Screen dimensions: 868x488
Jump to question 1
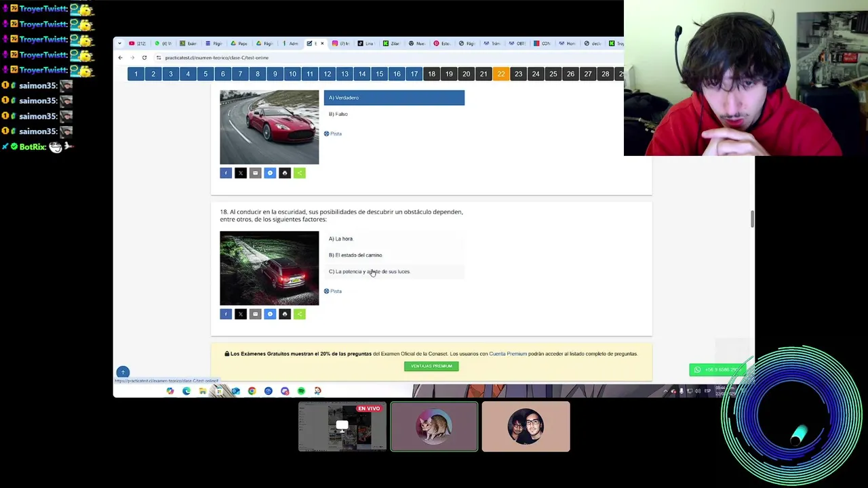pyautogui.click(x=136, y=74)
